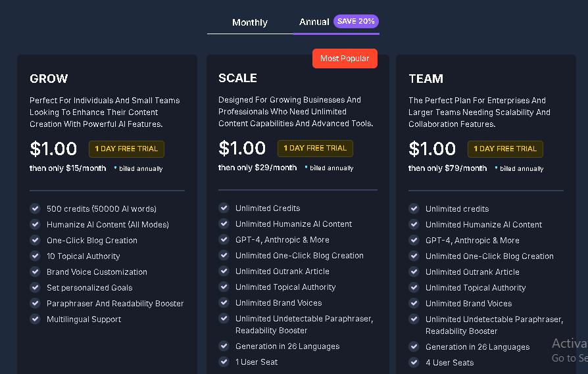The image size is (588, 374).
Task: Click the SAVE 20% badge
Action: point(356,21)
